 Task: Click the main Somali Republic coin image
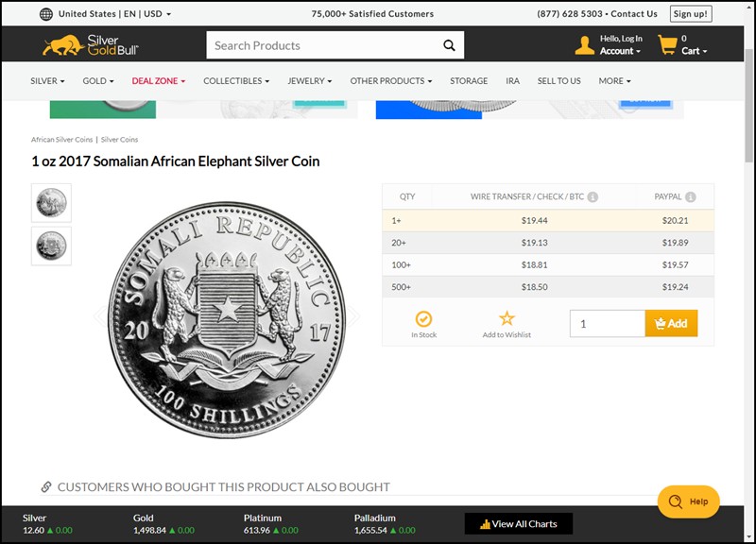point(227,319)
